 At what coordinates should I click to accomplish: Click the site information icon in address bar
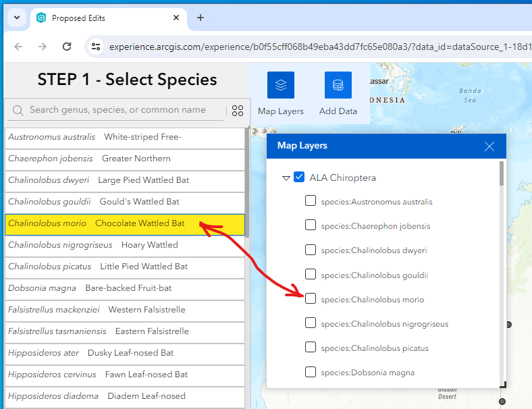(96, 47)
